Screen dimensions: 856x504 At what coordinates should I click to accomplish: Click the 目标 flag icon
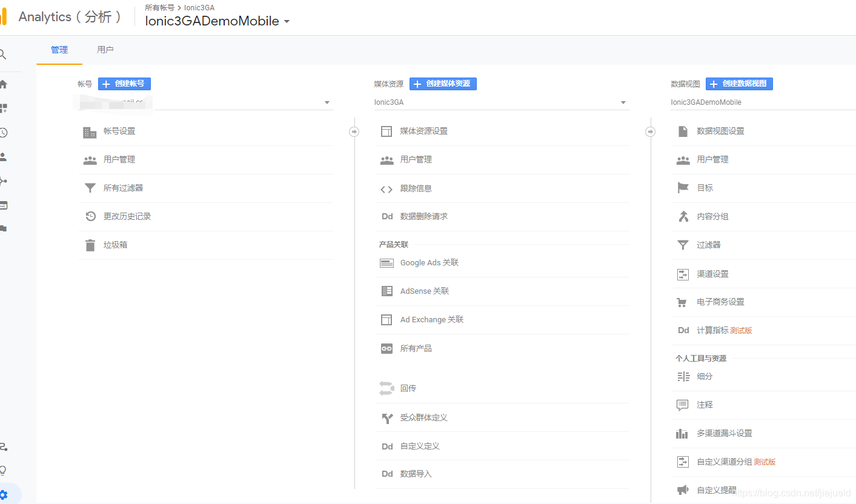[683, 188]
